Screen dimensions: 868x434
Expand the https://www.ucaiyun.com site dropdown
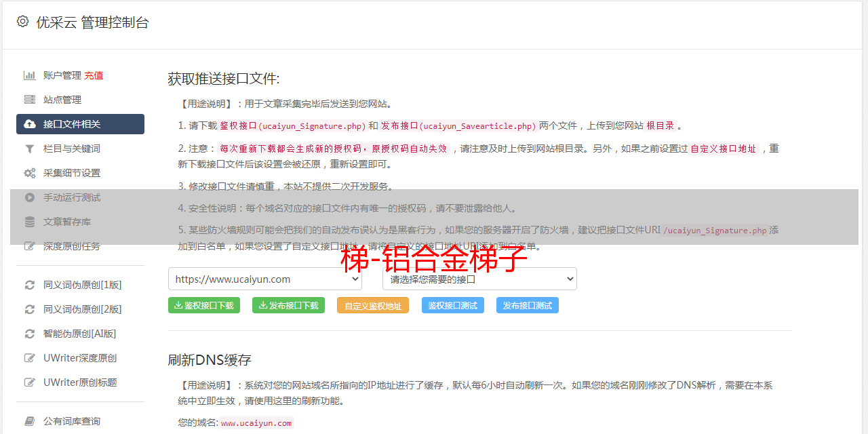tap(265, 279)
